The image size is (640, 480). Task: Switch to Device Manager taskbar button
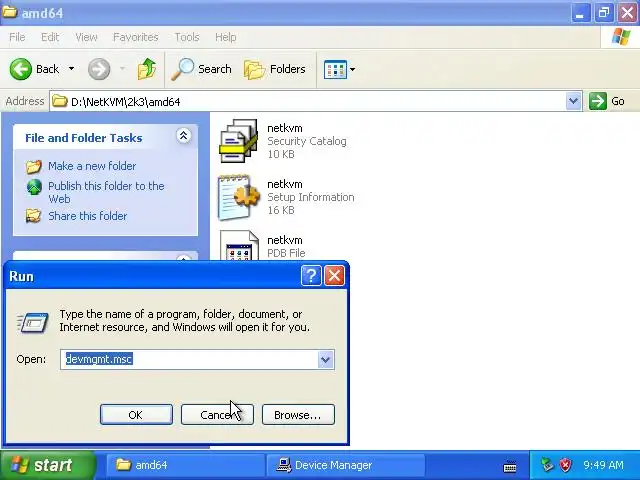(x=345, y=465)
